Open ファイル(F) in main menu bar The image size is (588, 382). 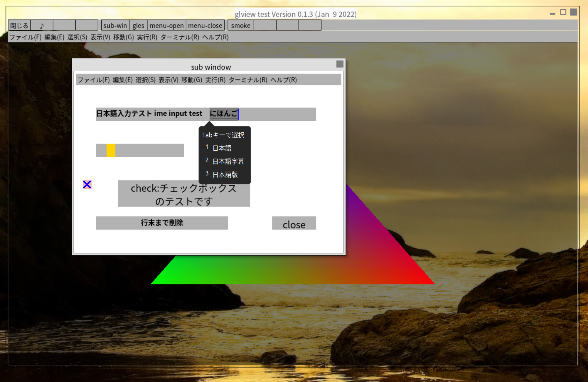pos(25,37)
